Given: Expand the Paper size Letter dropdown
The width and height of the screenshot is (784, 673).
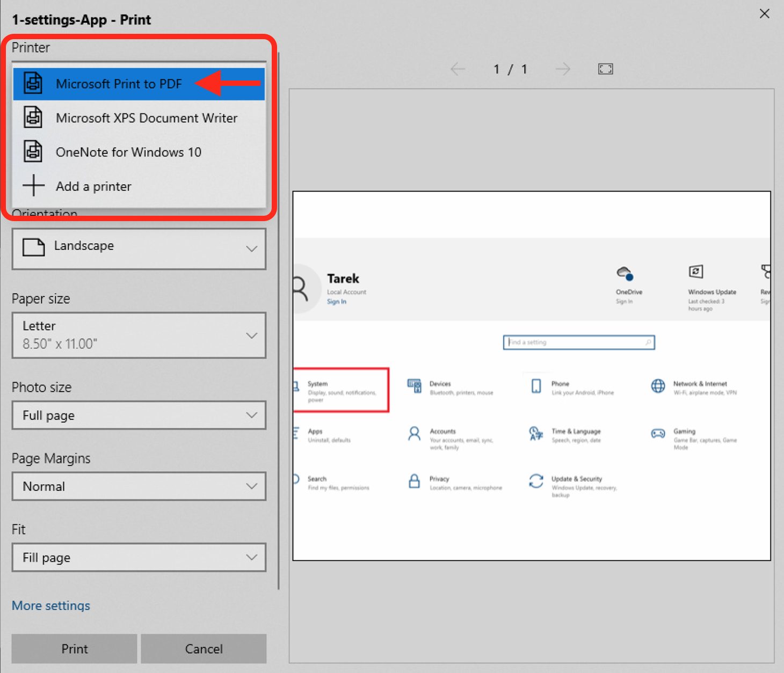Looking at the screenshot, I should pos(139,335).
